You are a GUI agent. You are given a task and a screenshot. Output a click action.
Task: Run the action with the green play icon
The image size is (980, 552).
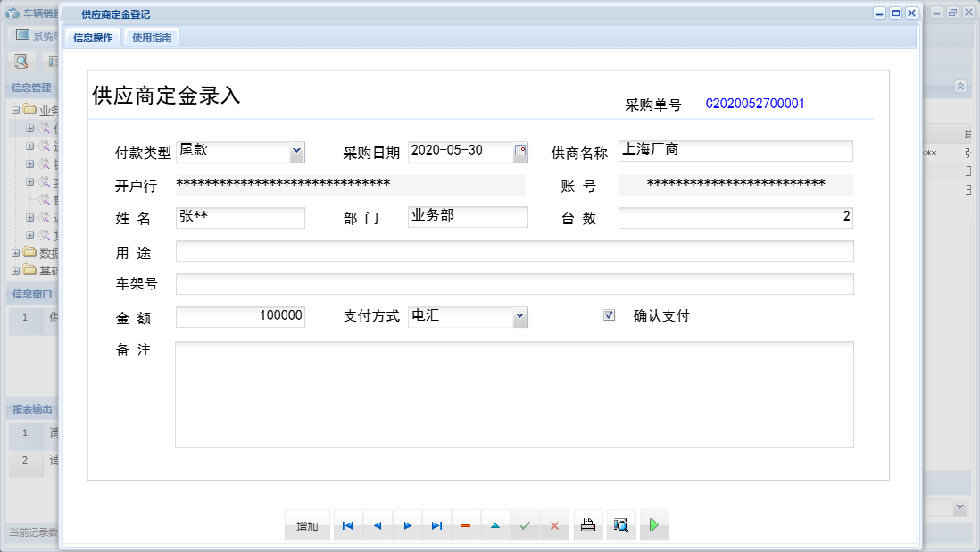pos(654,526)
